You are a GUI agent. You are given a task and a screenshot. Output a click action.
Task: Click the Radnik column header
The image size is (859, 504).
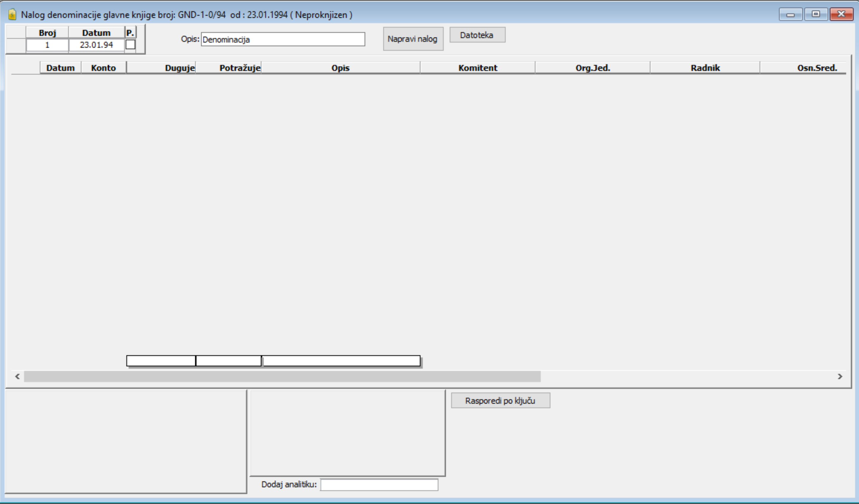(x=705, y=68)
